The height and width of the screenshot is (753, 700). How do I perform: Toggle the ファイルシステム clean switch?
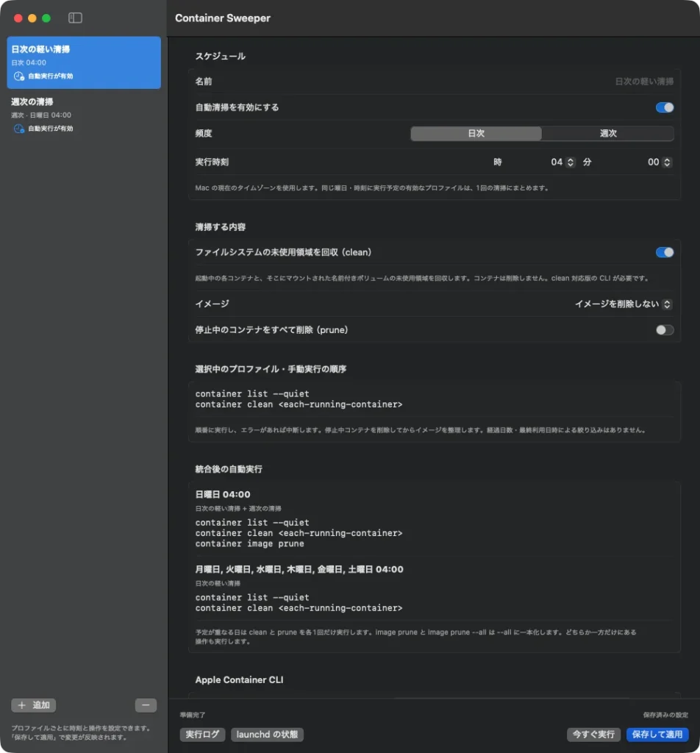[x=665, y=252]
